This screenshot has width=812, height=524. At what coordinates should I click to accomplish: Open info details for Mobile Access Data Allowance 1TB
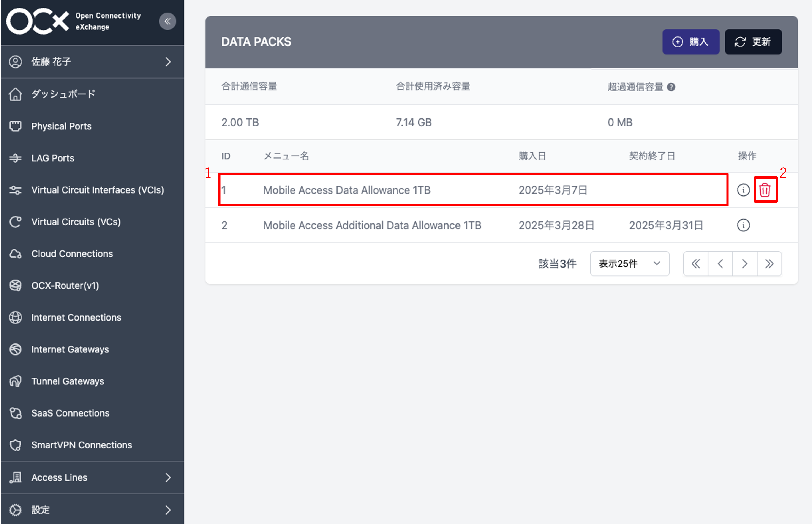[x=743, y=190]
